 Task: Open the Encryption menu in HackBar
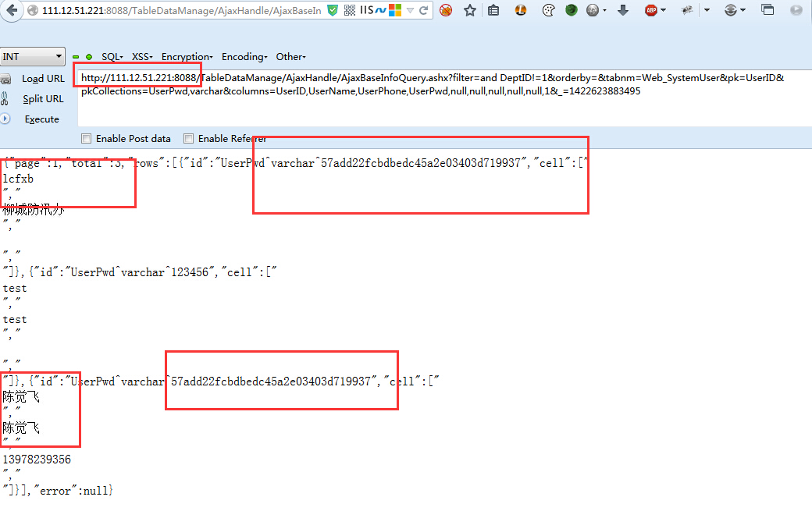(x=187, y=57)
